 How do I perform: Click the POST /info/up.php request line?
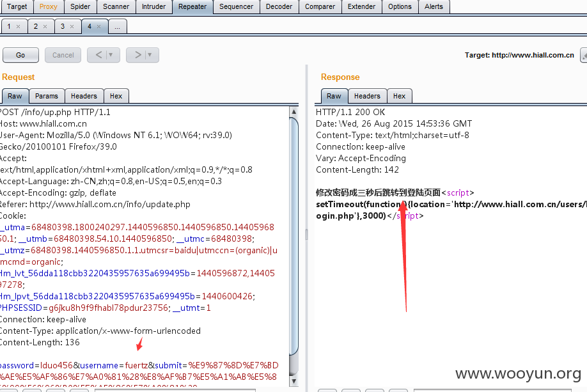pos(54,113)
